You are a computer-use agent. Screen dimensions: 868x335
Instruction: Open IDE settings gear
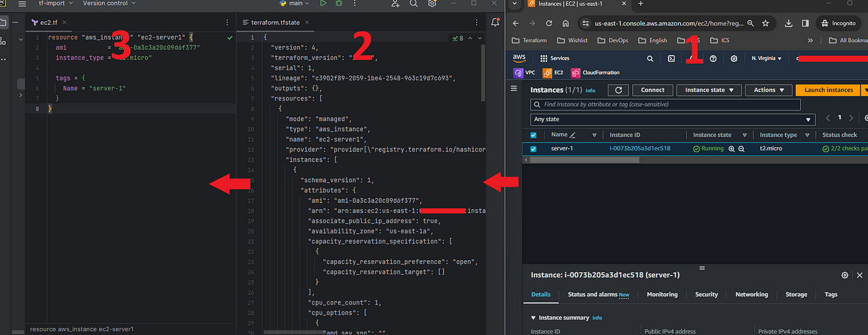432,3
